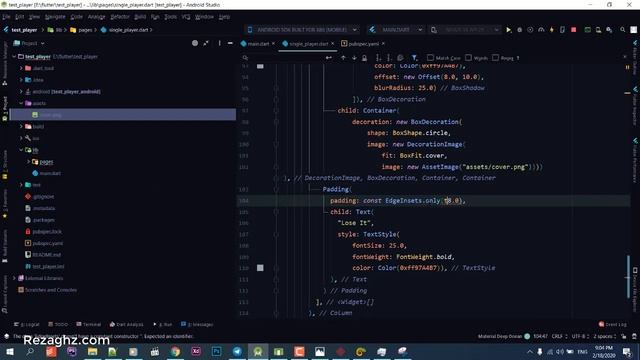Open the Terminal tool window

click(89, 324)
